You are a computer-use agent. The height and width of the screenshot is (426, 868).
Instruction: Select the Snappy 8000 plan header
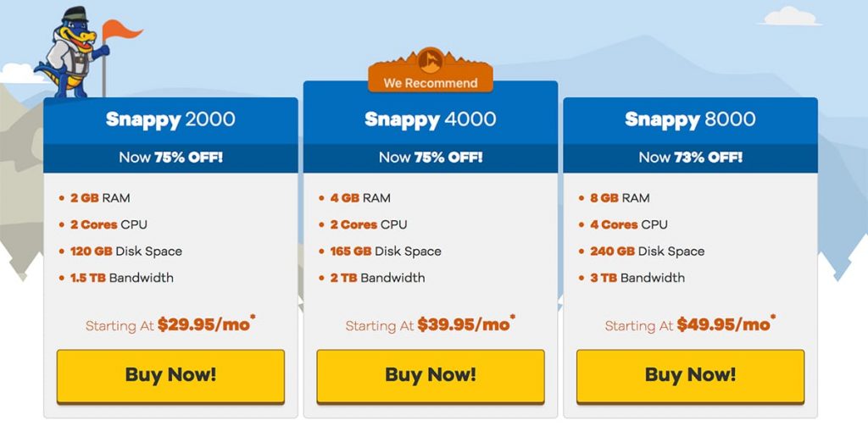[x=690, y=119]
